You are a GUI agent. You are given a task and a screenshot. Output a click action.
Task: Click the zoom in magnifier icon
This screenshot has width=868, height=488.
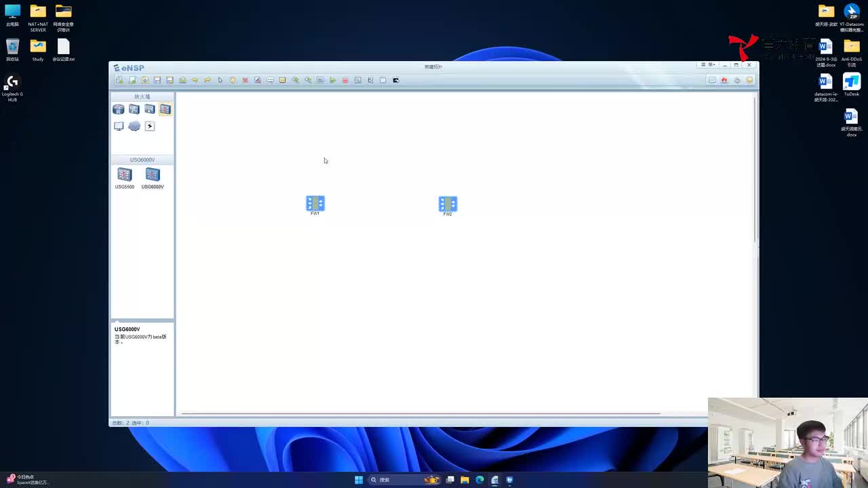[x=295, y=80]
